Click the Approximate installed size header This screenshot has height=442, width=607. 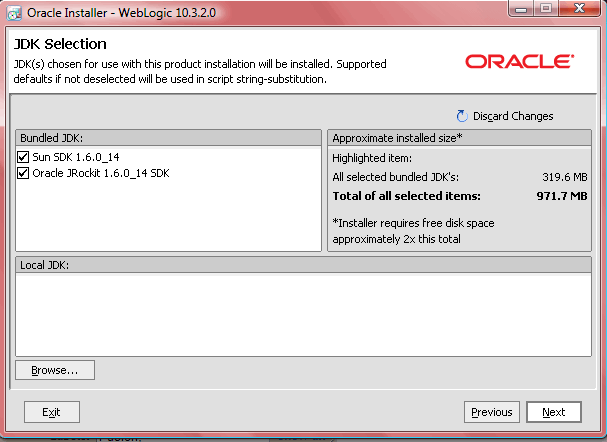460,138
